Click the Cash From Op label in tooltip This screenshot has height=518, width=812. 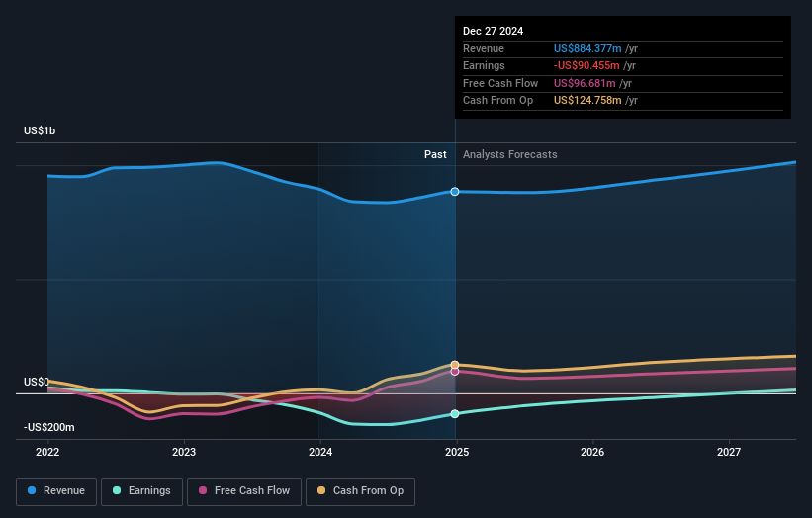[497, 101]
